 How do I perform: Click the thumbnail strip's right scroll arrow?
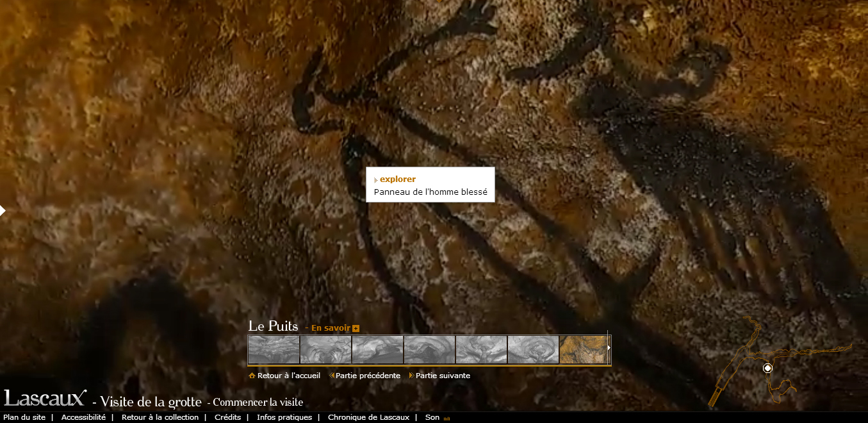point(609,348)
